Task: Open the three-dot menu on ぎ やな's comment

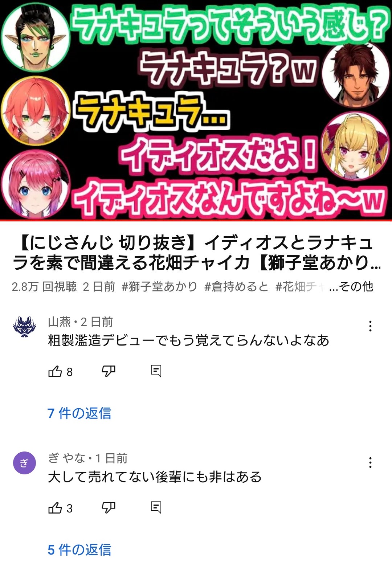Action: click(x=370, y=462)
